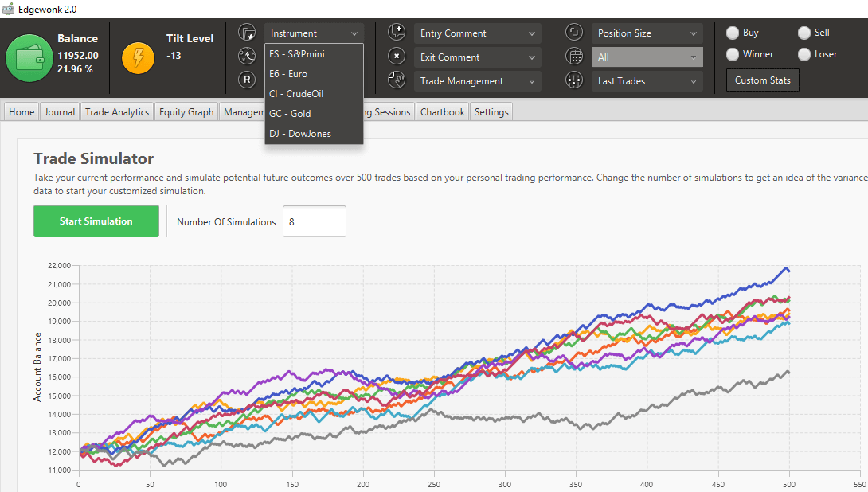
Task: Switch to the Chartbook tab
Action: click(442, 111)
